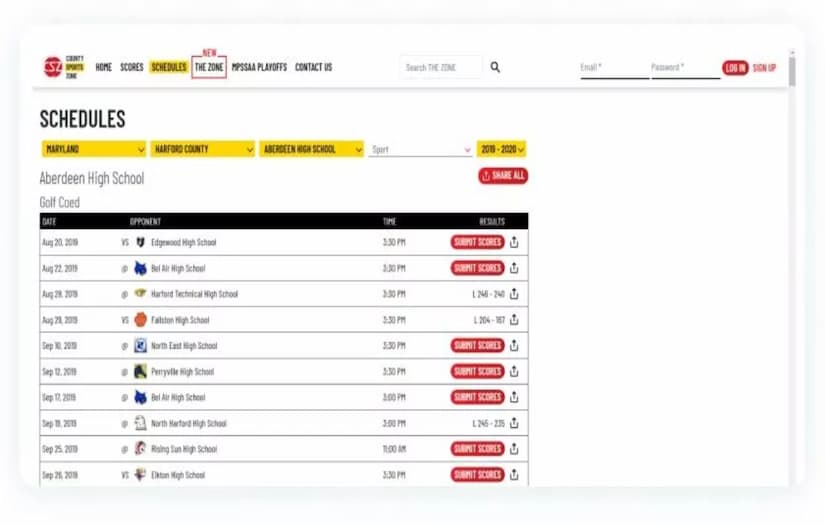Open the Sport filter dropdown
Image resolution: width=825 pixels, height=525 pixels.
(420, 149)
